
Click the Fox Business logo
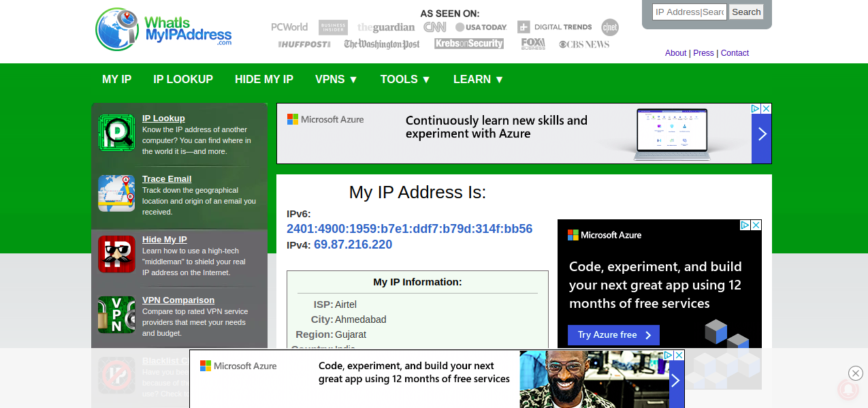(x=533, y=44)
